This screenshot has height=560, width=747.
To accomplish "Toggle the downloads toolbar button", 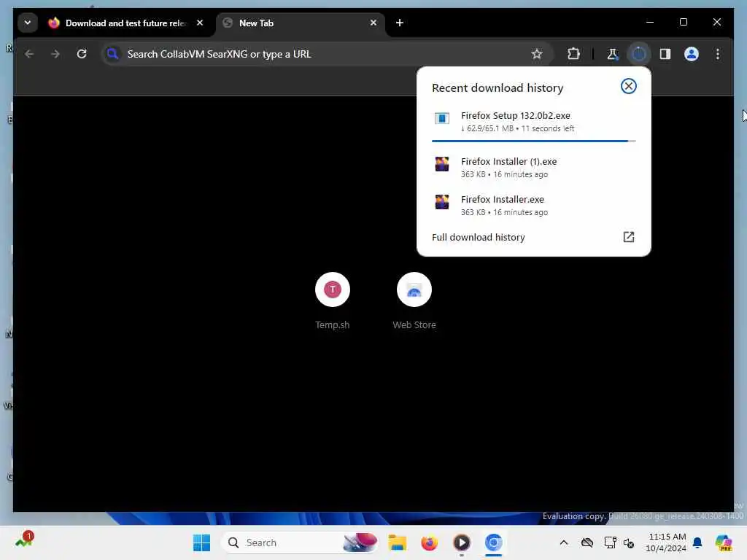I will point(639,54).
